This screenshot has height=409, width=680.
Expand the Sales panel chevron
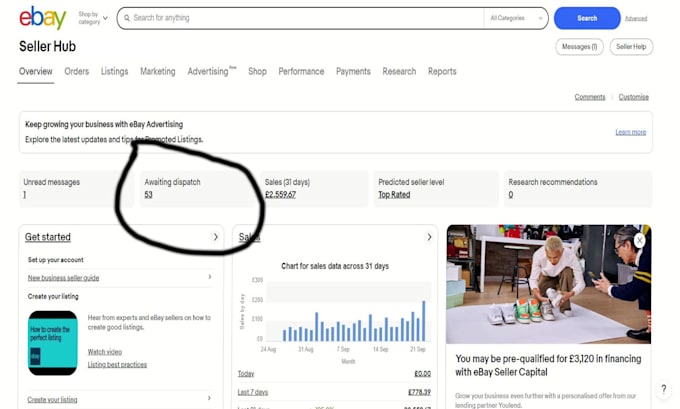[x=429, y=237]
